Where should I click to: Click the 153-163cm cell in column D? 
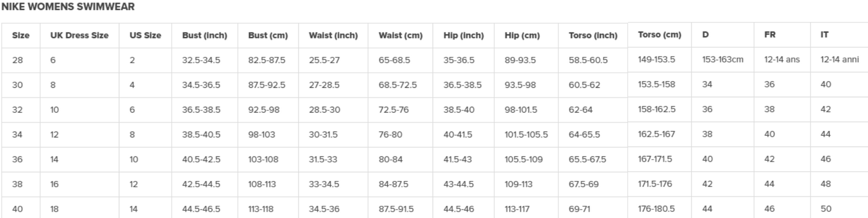(x=722, y=60)
